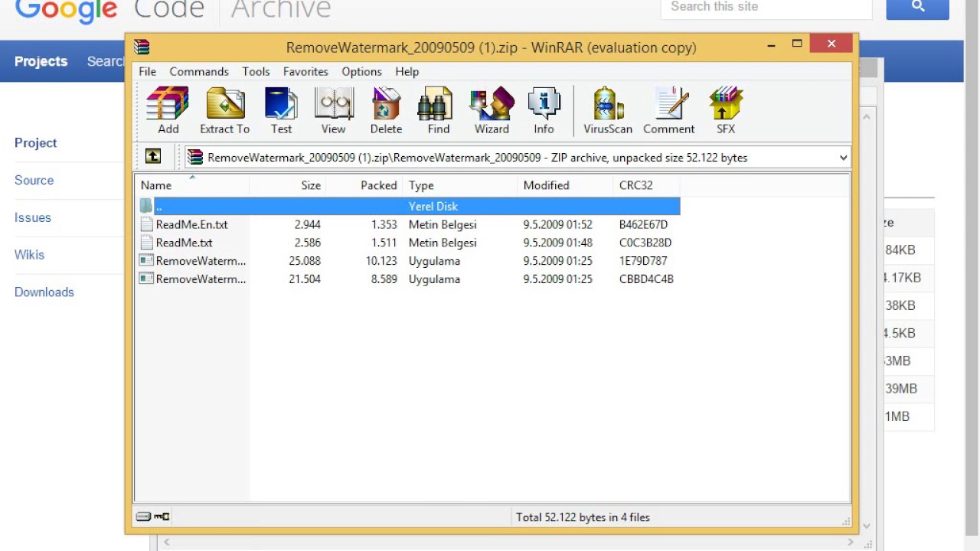Click CRC32 value B462E67D

pyautogui.click(x=643, y=224)
